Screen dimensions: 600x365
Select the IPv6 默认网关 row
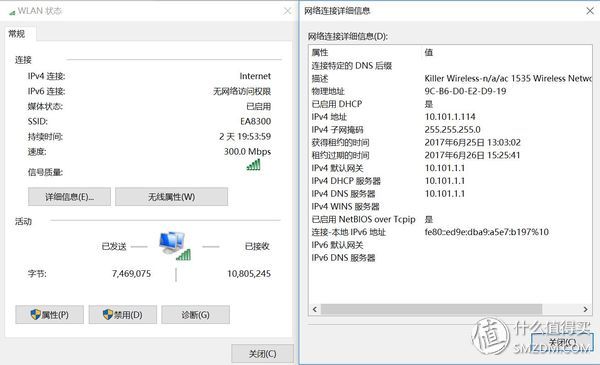(x=451, y=245)
